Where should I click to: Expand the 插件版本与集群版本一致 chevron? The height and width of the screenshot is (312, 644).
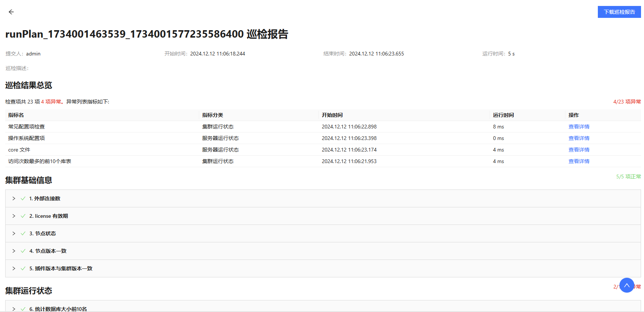pos(14,268)
